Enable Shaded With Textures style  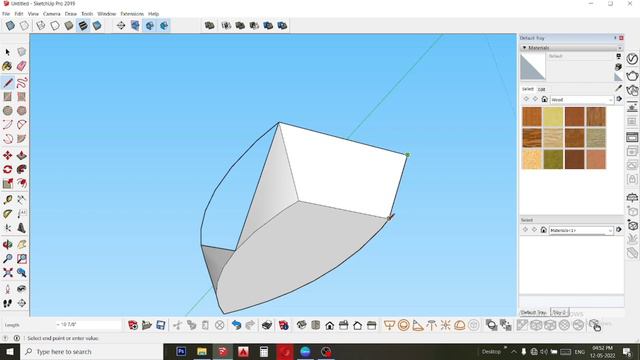point(83,26)
